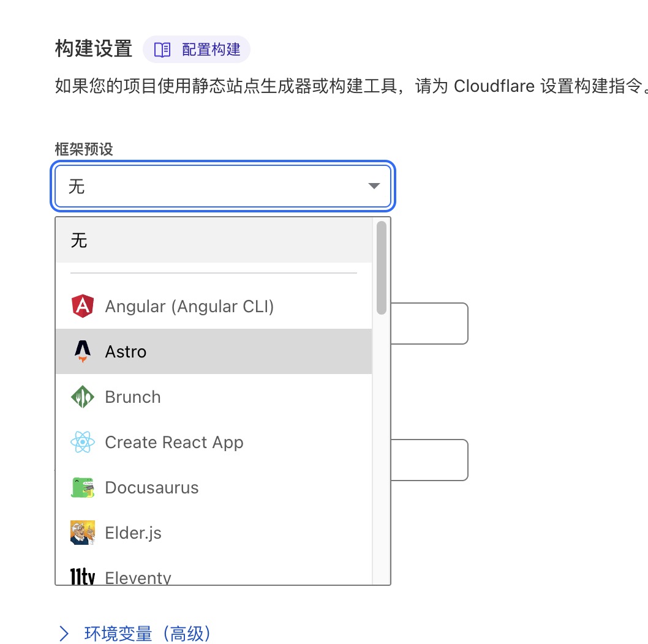Select Brunch from the framework list
The image size is (648, 644).
click(x=132, y=397)
